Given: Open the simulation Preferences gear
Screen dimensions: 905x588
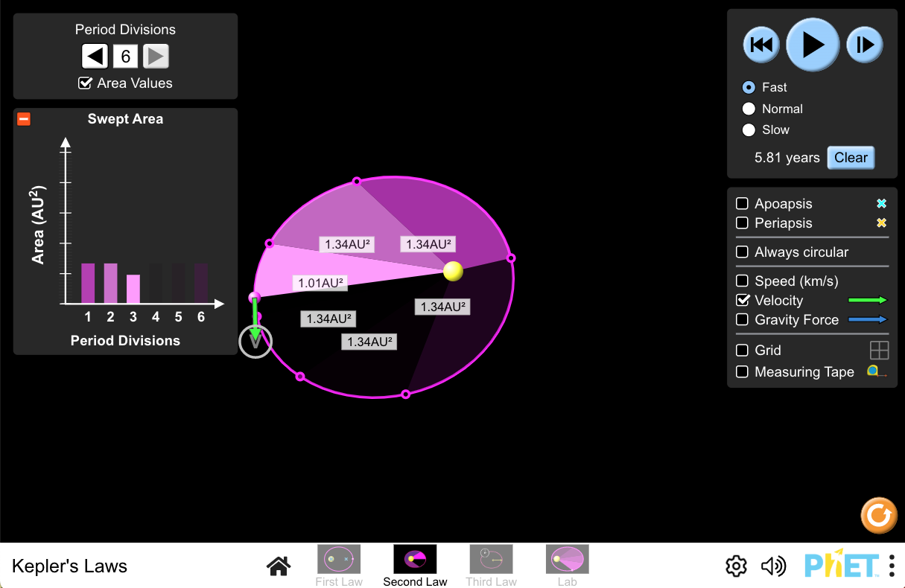Looking at the screenshot, I should 735,566.
